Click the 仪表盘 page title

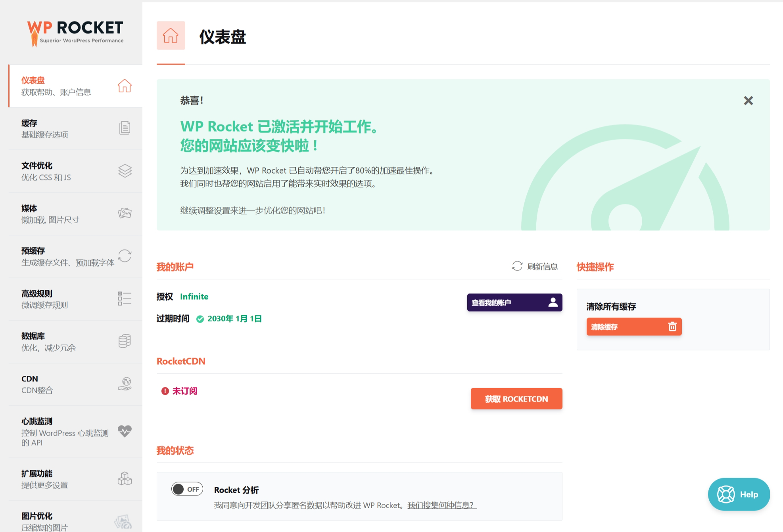click(x=223, y=37)
